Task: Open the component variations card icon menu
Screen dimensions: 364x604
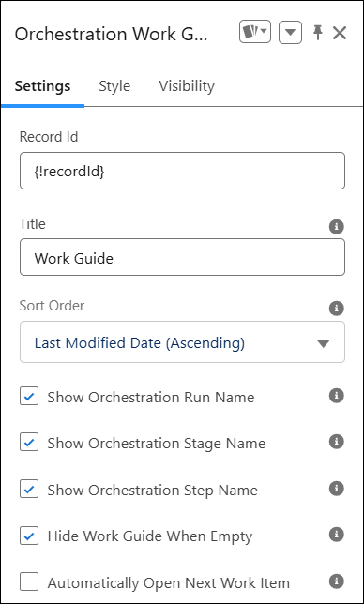Action: (255, 32)
